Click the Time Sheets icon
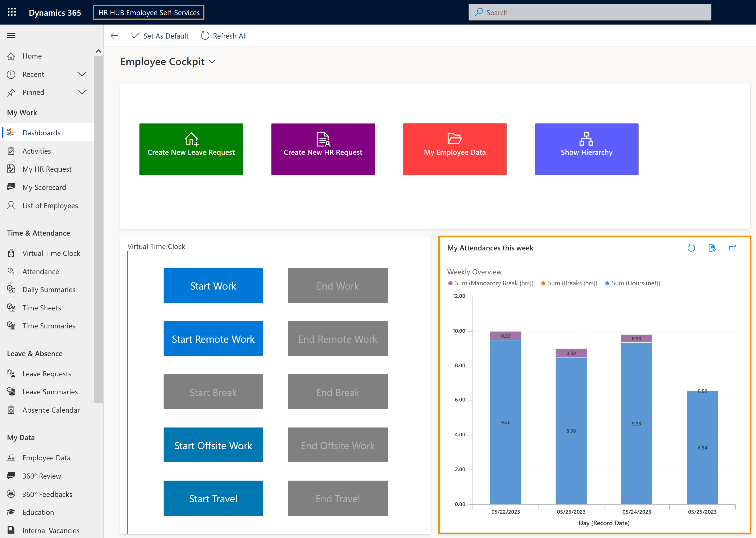 pyautogui.click(x=11, y=308)
